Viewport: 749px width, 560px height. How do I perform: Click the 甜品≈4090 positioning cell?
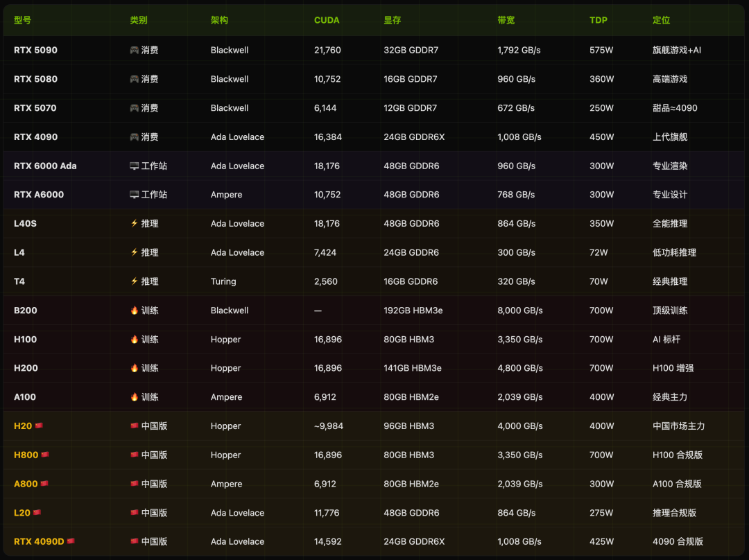coord(675,108)
